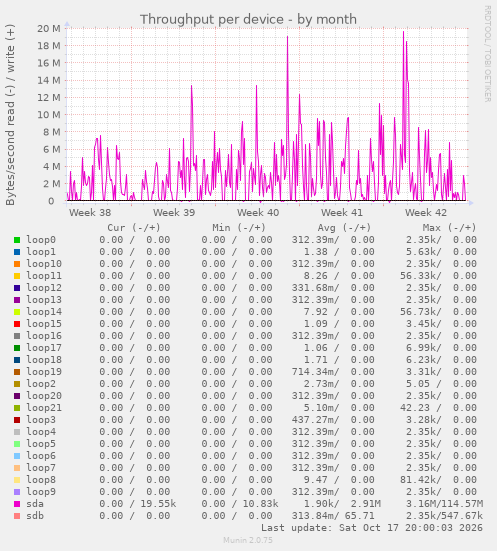Click loop2 max value '5.05'
The image size is (497, 551).
pyautogui.click(x=418, y=384)
